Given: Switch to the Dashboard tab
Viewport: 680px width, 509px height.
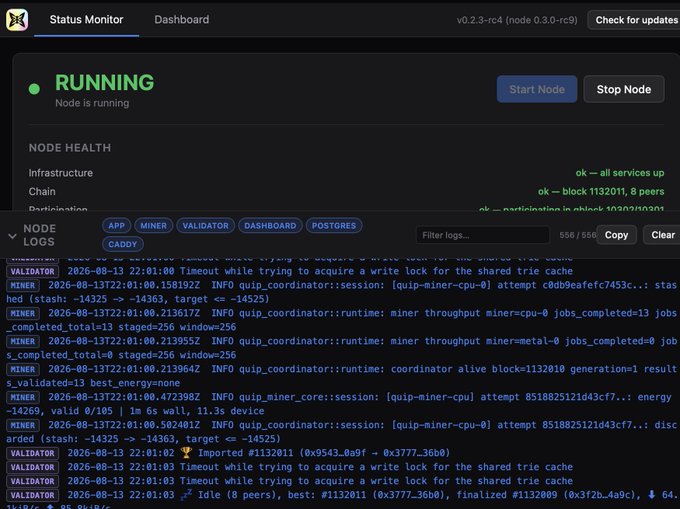Looking at the screenshot, I should [182, 20].
